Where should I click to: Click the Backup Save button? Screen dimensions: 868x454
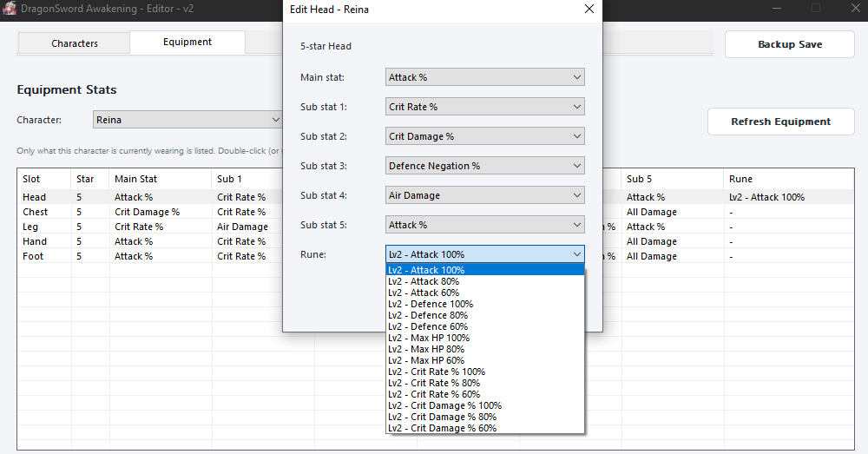tap(789, 44)
